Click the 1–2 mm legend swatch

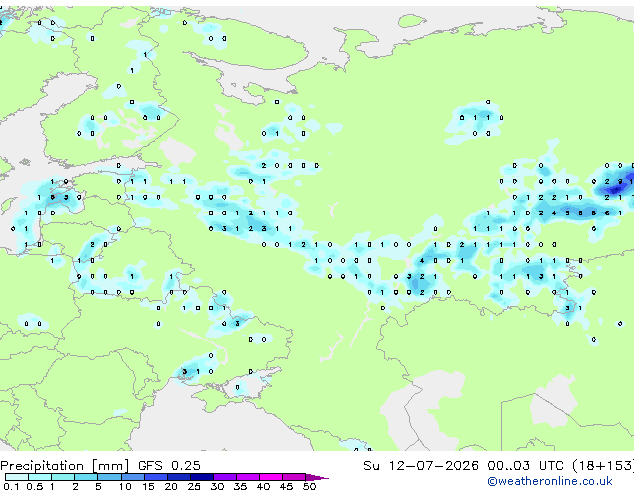pyautogui.click(x=63, y=477)
